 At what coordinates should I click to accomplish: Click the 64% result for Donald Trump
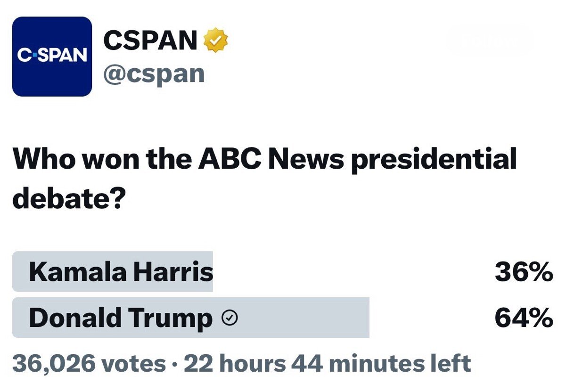pyautogui.click(x=524, y=318)
